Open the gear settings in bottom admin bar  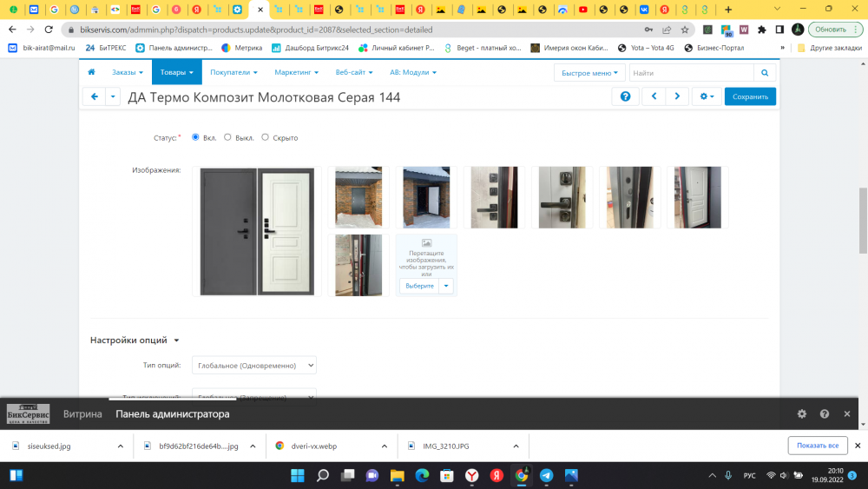pyautogui.click(x=801, y=414)
